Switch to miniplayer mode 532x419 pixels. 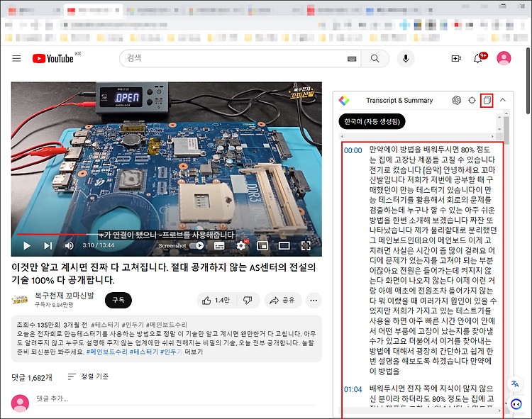tap(262, 246)
